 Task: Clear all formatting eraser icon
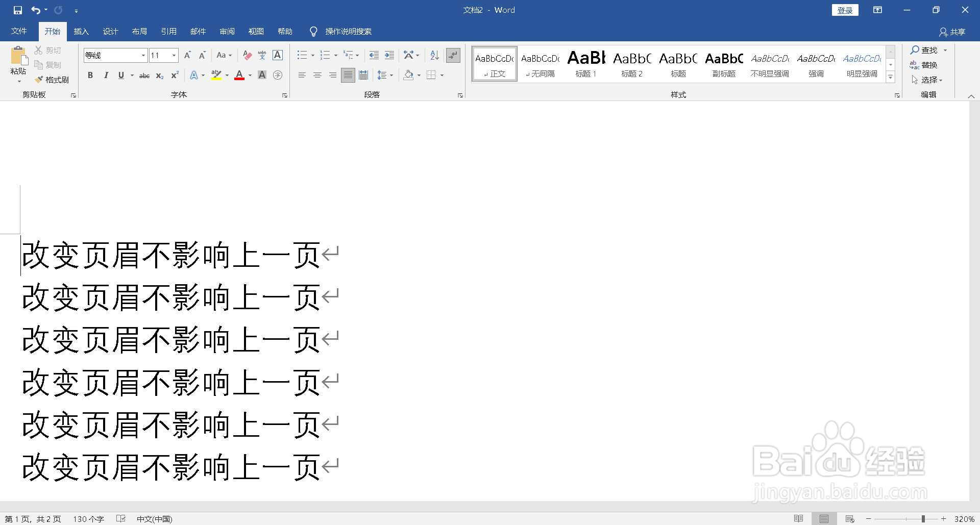[248, 55]
